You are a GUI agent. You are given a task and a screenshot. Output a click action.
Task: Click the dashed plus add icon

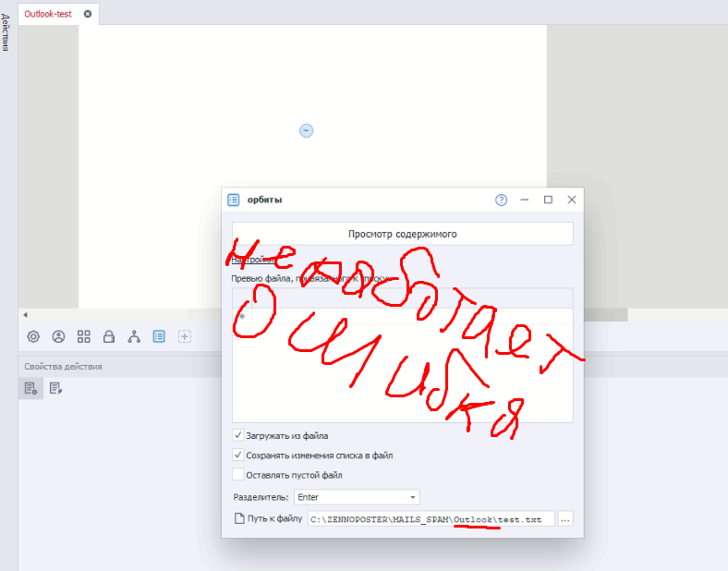(x=185, y=336)
